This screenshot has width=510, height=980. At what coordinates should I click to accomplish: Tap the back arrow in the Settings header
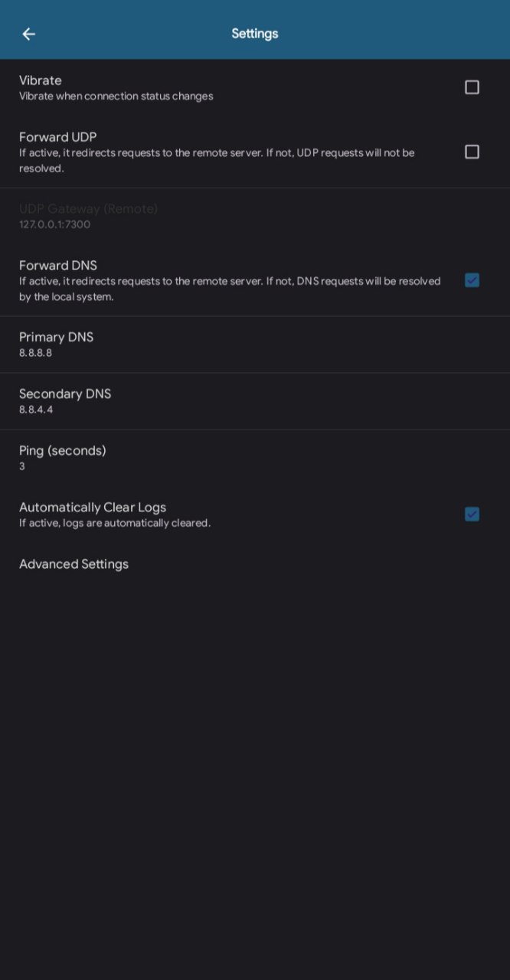pyautogui.click(x=28, y=34)
